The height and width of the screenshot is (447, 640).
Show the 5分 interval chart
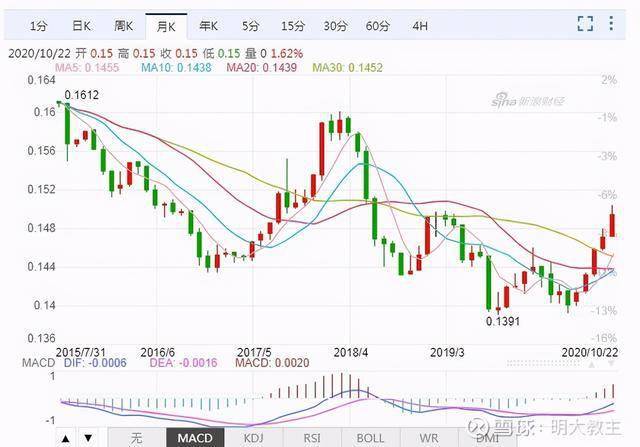(250, 26)
